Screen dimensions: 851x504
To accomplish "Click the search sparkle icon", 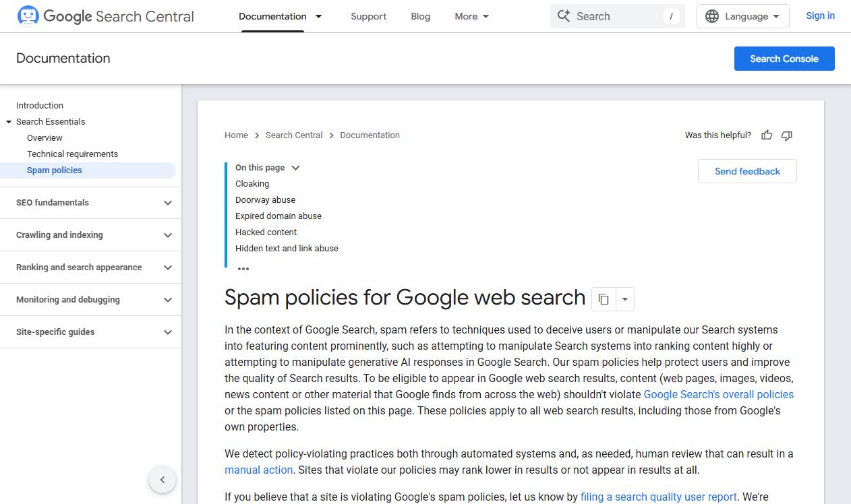I will coord(564,16).
